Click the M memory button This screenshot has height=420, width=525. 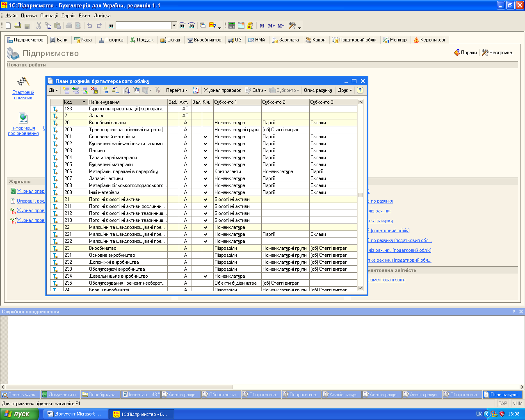tap(262, 26)
